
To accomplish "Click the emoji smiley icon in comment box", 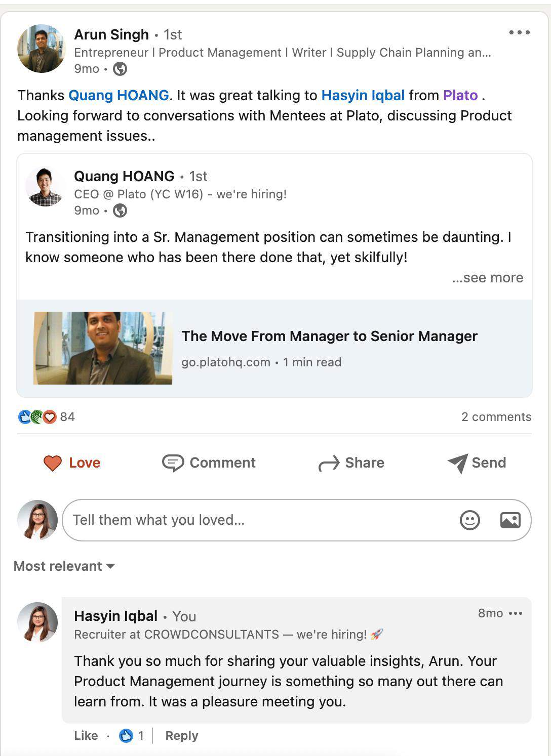I will tap(469, 520).
